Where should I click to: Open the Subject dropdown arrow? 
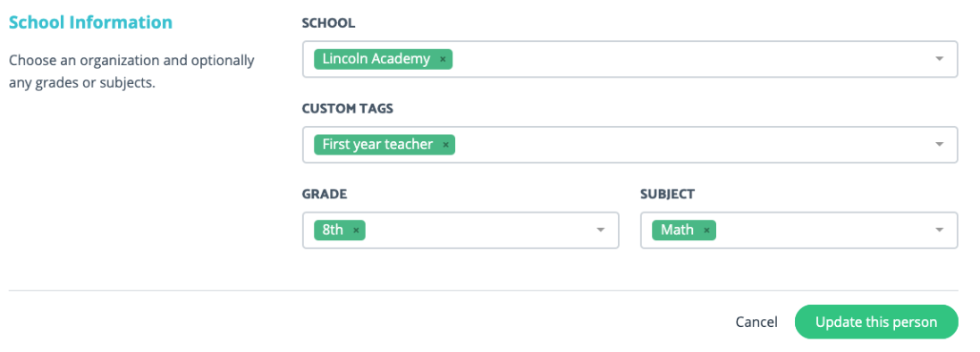tap(939, 230)
